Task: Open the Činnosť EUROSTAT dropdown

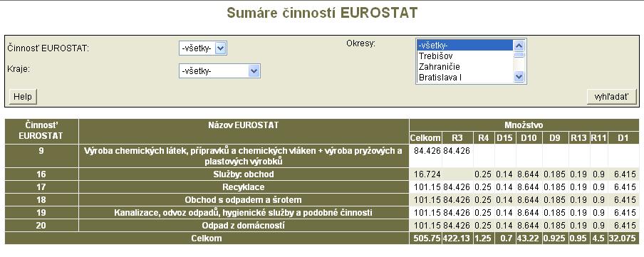Action: coord(203,48)
